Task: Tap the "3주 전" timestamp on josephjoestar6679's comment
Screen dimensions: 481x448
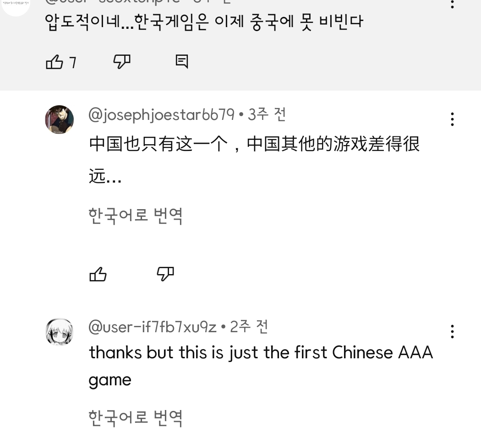Action: pos(267,114)
